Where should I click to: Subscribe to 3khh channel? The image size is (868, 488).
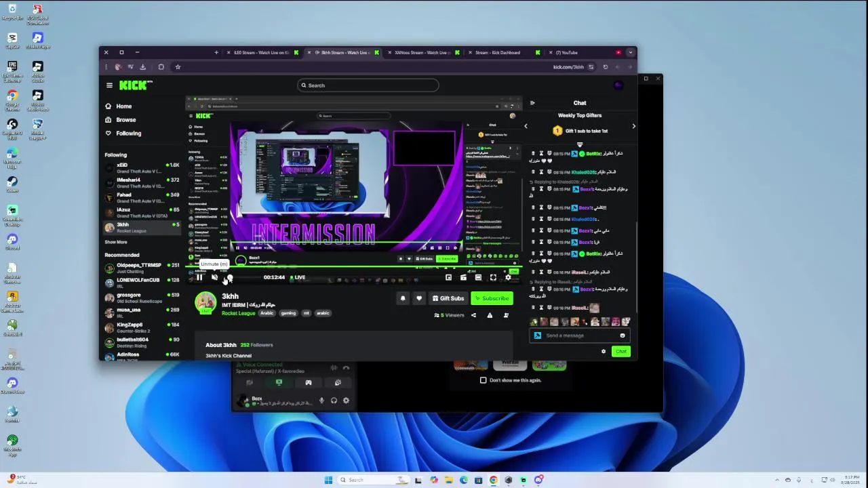[492, 298]
